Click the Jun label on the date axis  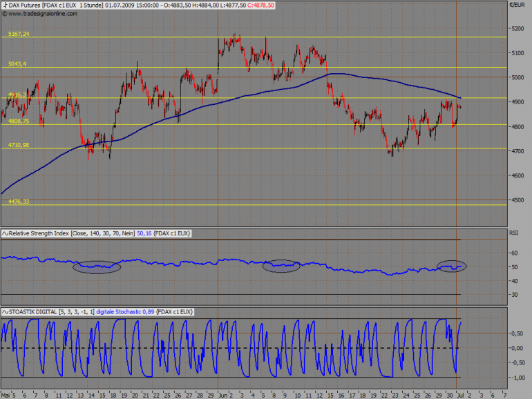(x=223, y=396)
